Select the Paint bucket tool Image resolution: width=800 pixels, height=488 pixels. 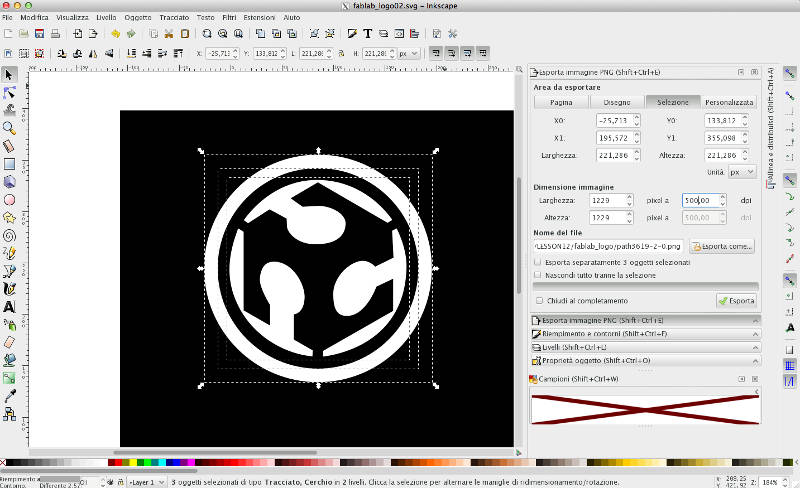click(9, 360)
